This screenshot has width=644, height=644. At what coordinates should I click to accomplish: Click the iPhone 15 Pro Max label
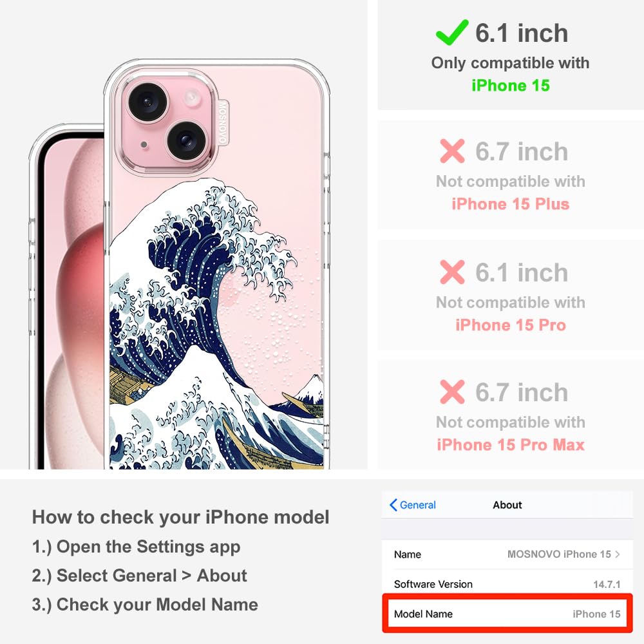tap(511, 444)
